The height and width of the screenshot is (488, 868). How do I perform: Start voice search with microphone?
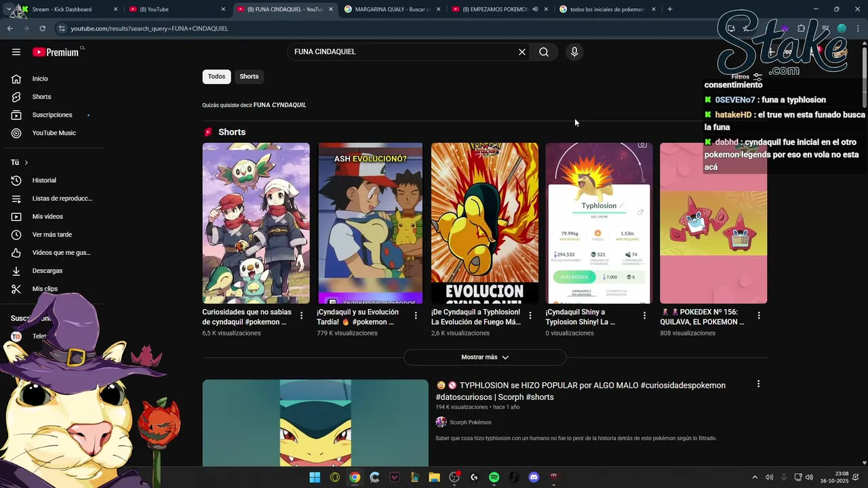pos(574,52)
